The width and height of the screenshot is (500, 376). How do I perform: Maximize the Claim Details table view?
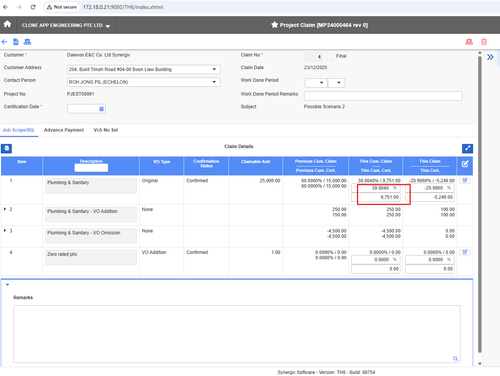467,148
